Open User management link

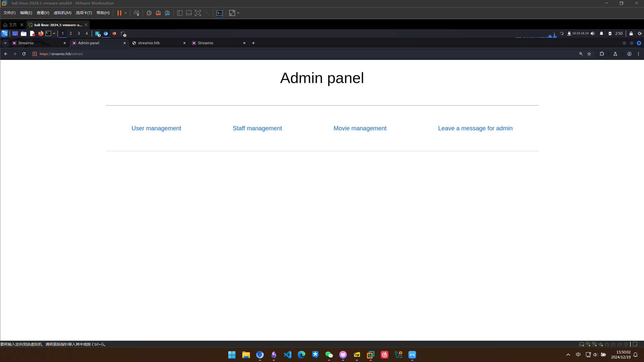point(156,128)
